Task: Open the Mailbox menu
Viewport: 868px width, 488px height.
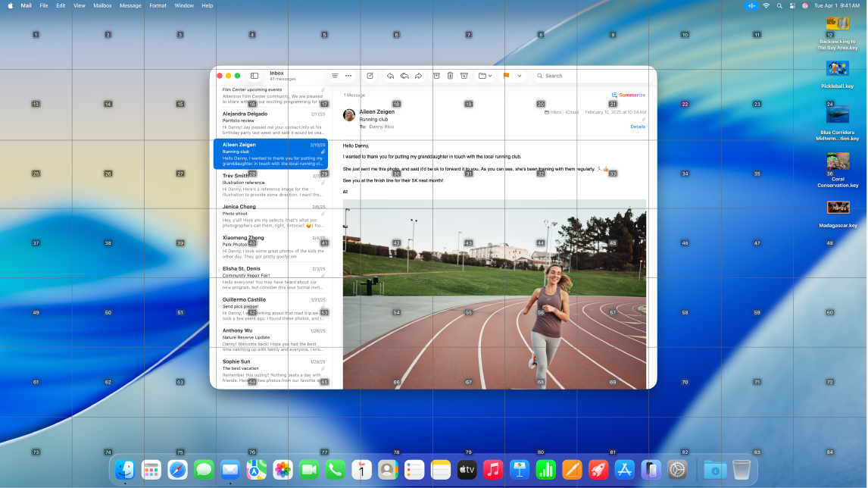Action: pyautogui.click(x=101, y=5)
